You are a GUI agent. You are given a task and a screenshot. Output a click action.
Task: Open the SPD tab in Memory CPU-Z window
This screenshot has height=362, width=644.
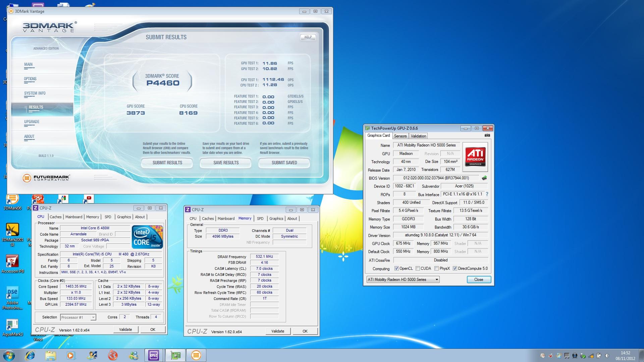(x=260, y=219)
